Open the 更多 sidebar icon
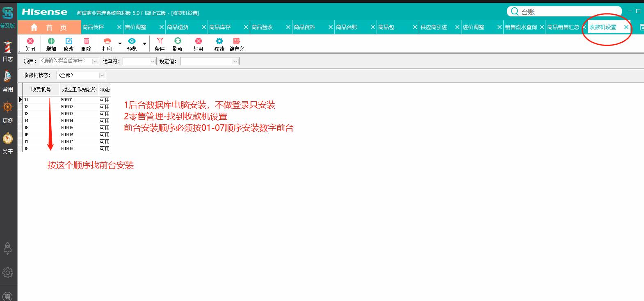 (x=8, y=107)
